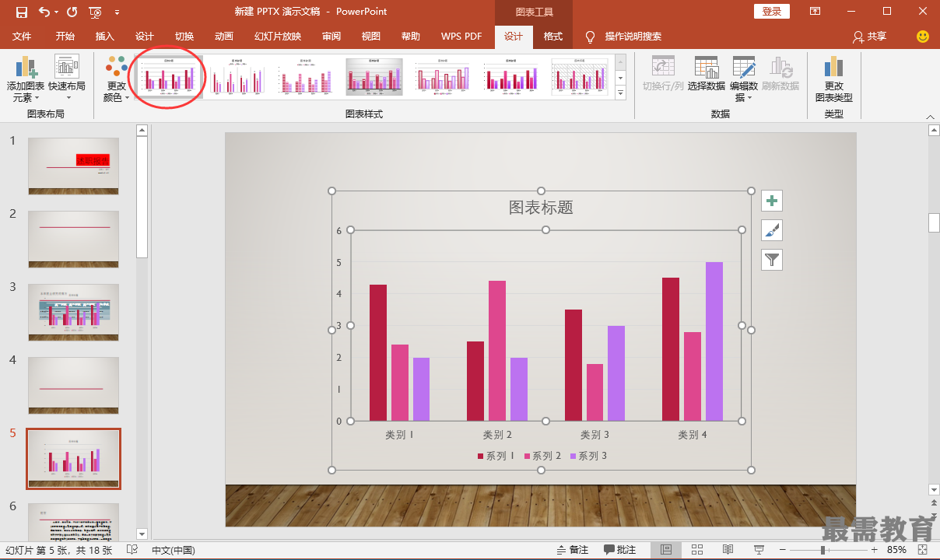Click zoom out minus button
The height and width of the screenshot is (560, 940).
782,550
